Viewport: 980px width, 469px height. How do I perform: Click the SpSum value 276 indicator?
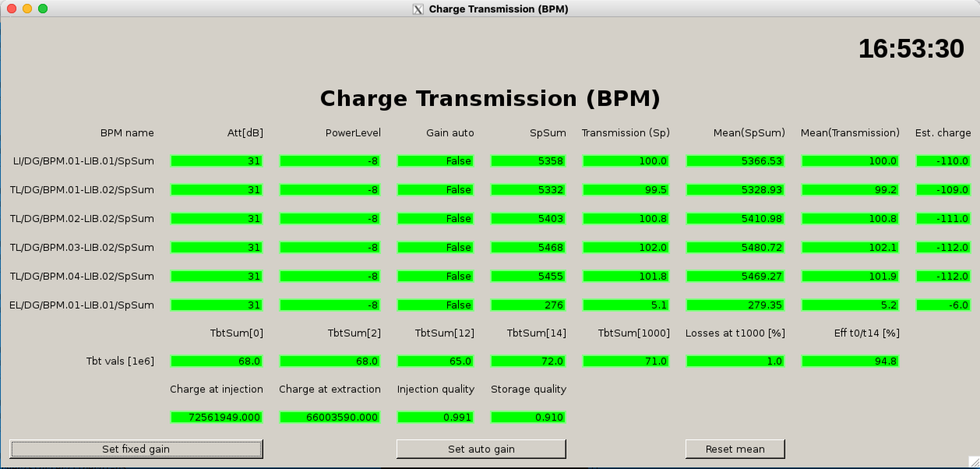pyautogui.click(x=528, y=305)
